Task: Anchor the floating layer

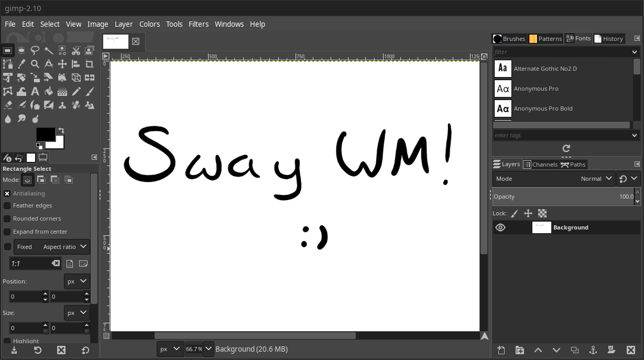Action: click(x=593, y=350)
